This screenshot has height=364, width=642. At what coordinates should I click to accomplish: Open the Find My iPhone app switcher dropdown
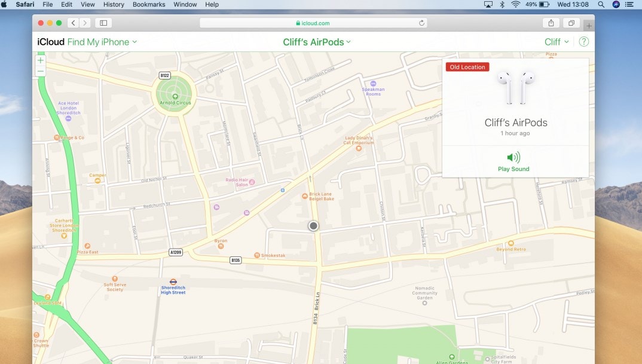click(102, 42)
